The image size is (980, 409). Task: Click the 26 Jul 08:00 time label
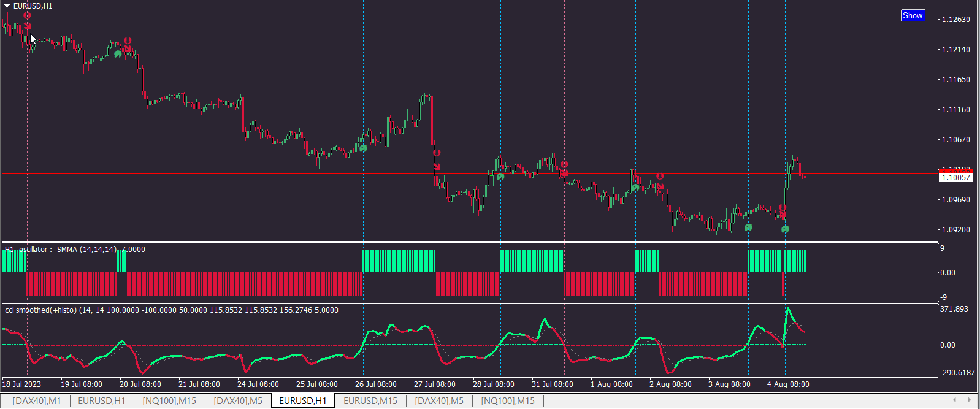376,384
